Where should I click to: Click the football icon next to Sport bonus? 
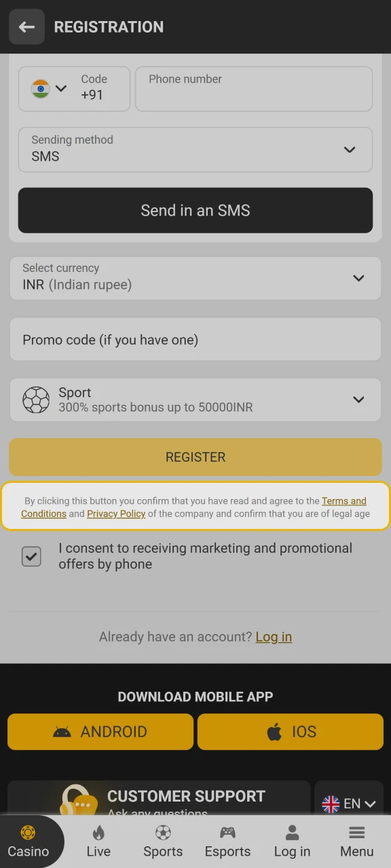36,399
